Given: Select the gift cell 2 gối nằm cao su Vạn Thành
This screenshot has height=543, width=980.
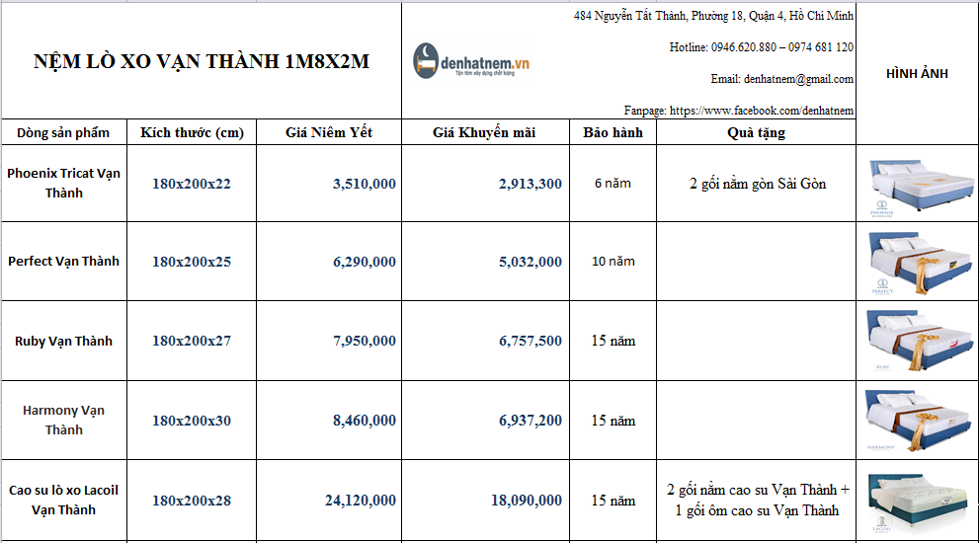Looking at the screenshot, I should (757, 500).
